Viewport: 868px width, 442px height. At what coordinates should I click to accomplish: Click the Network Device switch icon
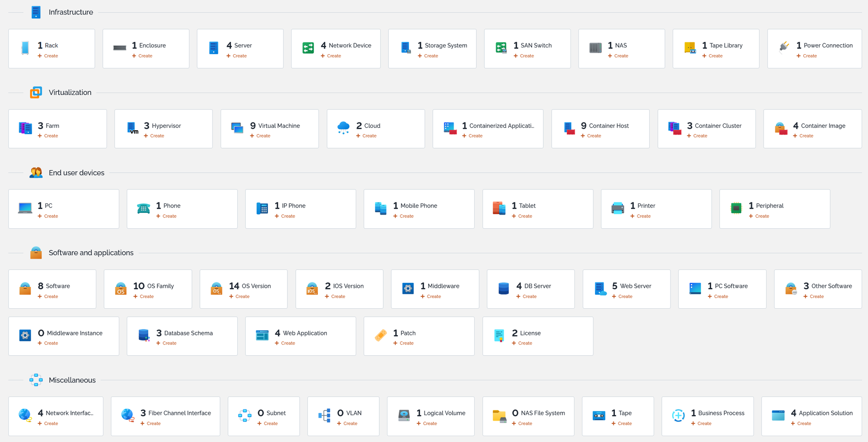[308, 48]
